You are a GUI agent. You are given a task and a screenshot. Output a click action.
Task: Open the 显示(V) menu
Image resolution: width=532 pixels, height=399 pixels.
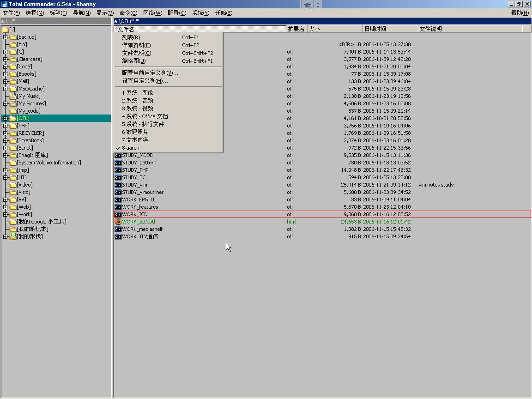coord(105,13)
